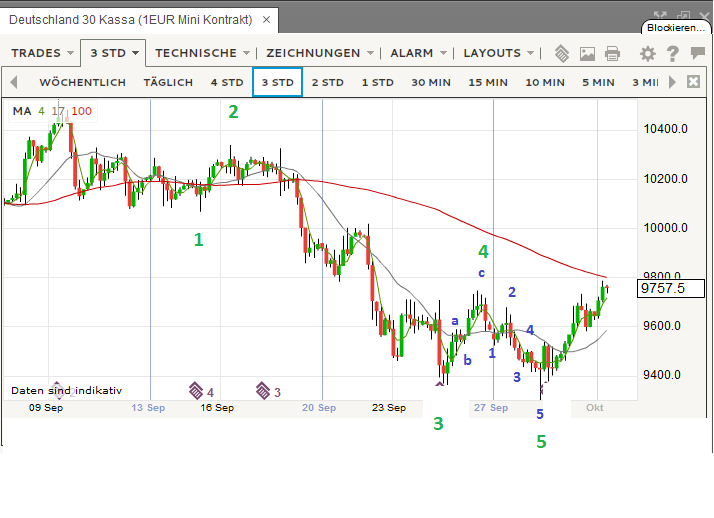Open the ALARM menu
Viewport: 714px width, 518px height.
(x=417, y=53)
